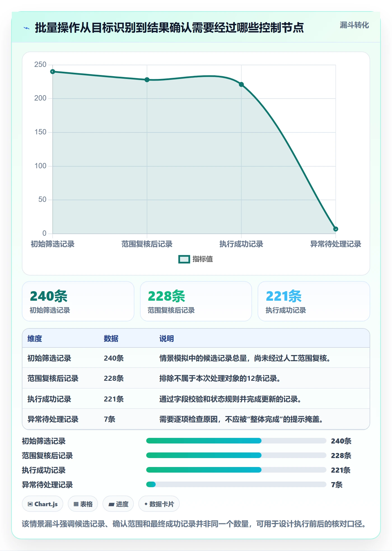Select the 221条 执行成功记录 data card

click(x=314, y=301)
